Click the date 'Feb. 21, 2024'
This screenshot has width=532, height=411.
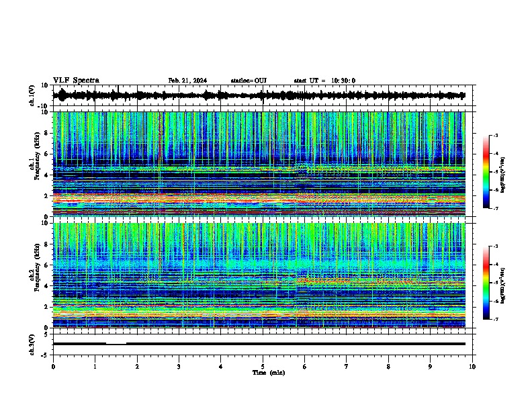click(187, 81)
